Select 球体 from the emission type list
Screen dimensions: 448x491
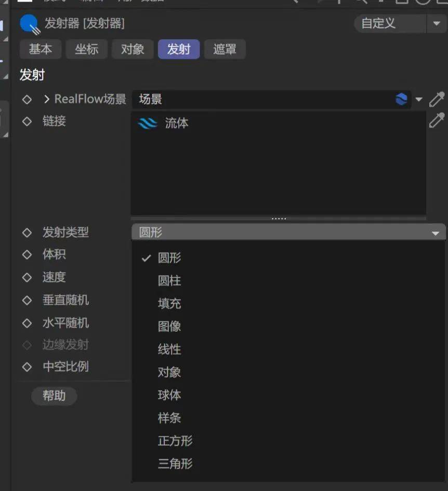(169, 395)
